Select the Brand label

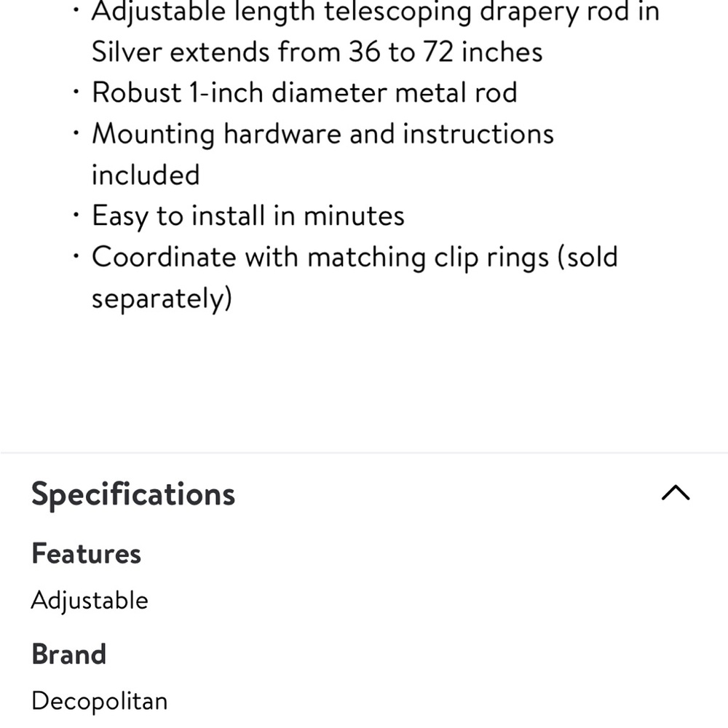[x=68, y=654]
